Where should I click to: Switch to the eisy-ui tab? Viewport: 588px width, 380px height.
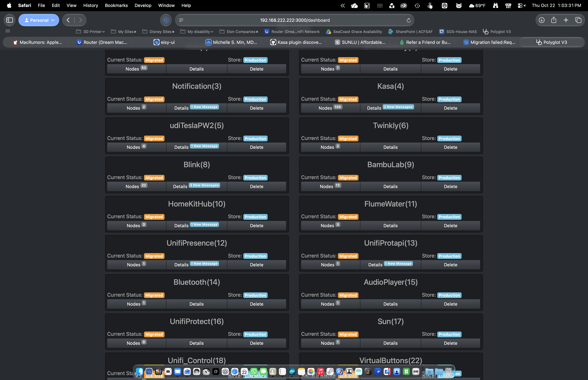click(x=164, y=42)
